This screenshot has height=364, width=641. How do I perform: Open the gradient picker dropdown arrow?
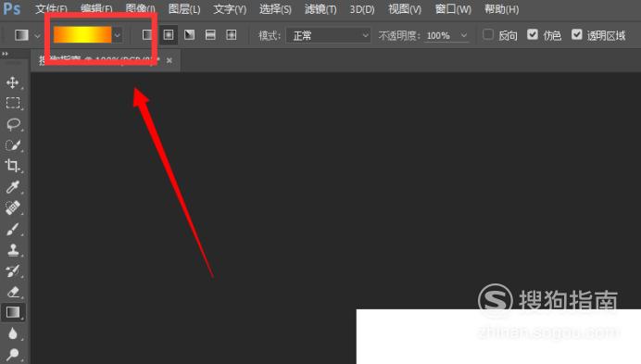tap(118, 35)
